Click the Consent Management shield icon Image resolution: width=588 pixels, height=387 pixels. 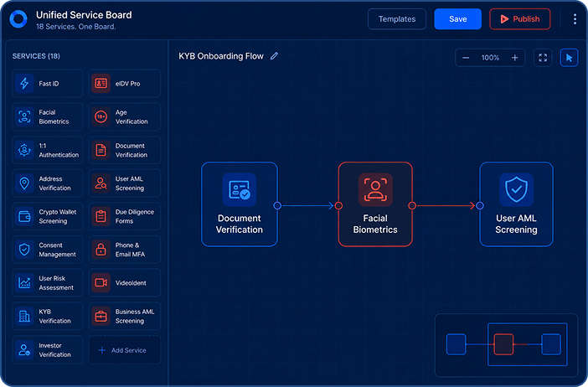[x=24, y=250]
